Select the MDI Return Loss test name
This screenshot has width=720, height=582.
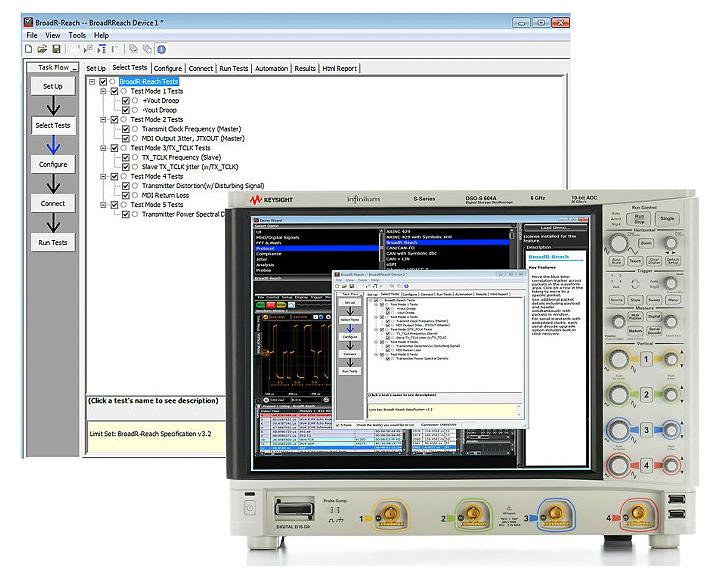pyautogui.click(x=165, y=195)
